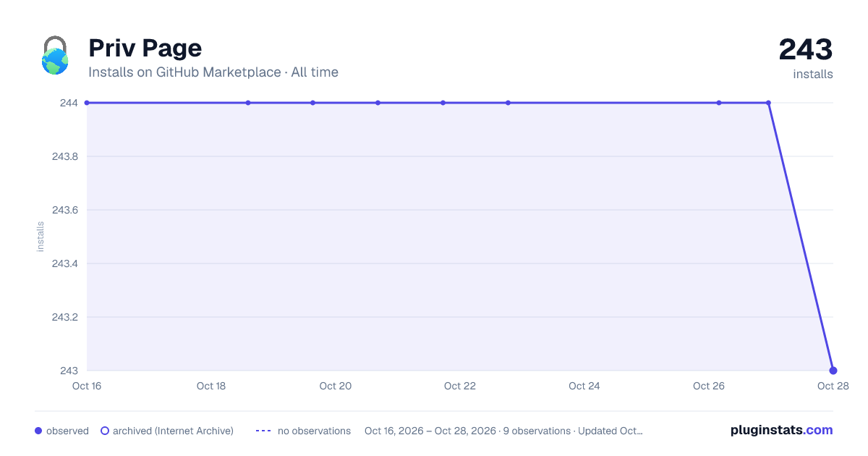
Task: Click the no observations dashed legend marker
Action: click(263, 431)
